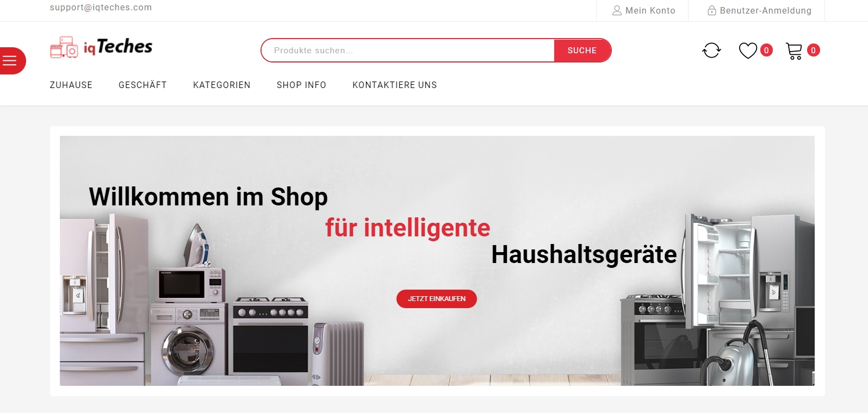Open the wishlist heart icon
This screenshot has width=868, height=413.
(748, 51)
